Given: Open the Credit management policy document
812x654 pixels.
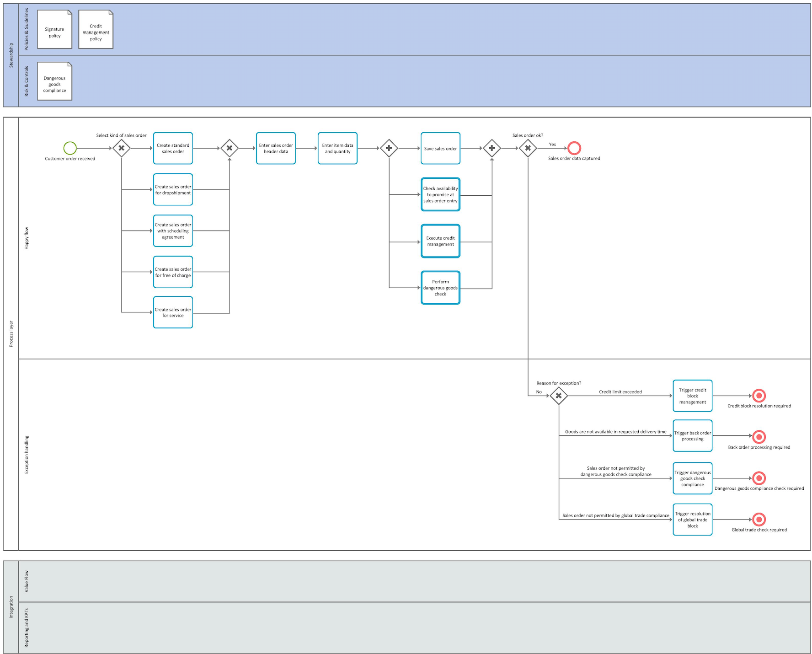Looking at the screenshot, I should tap(96, 29).
